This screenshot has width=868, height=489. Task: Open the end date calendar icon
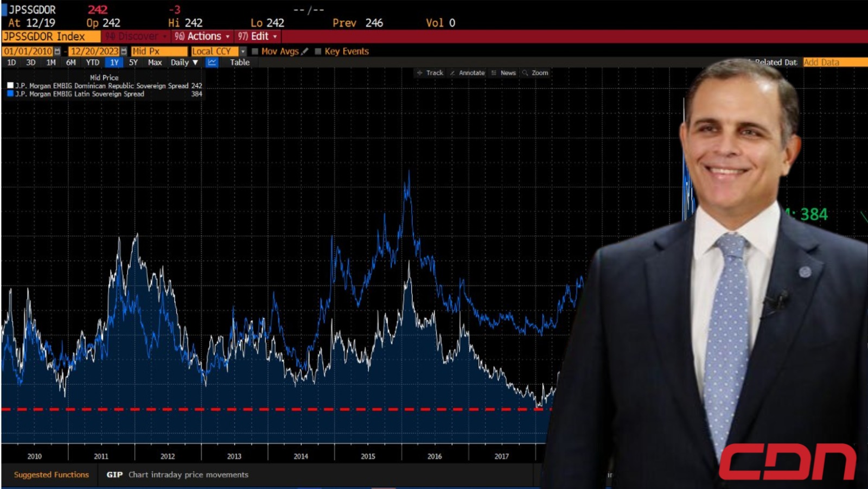pyautogui.click(x=124, y=51)
